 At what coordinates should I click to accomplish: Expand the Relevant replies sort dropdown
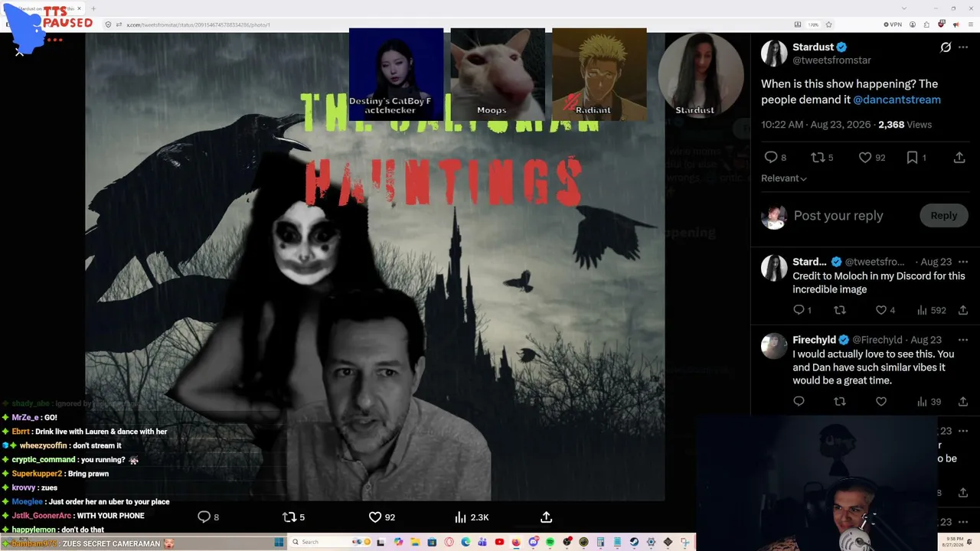click(x=784, y=178)
